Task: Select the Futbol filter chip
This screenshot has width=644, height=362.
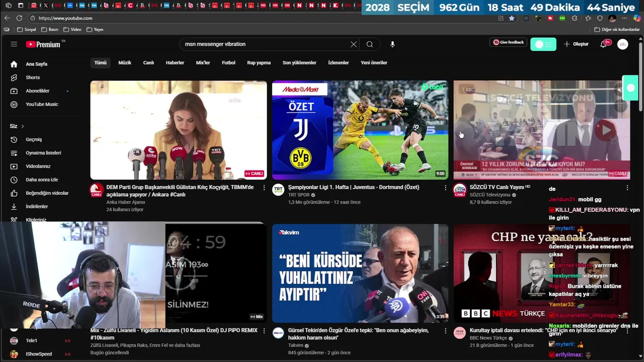Action: 228,63
